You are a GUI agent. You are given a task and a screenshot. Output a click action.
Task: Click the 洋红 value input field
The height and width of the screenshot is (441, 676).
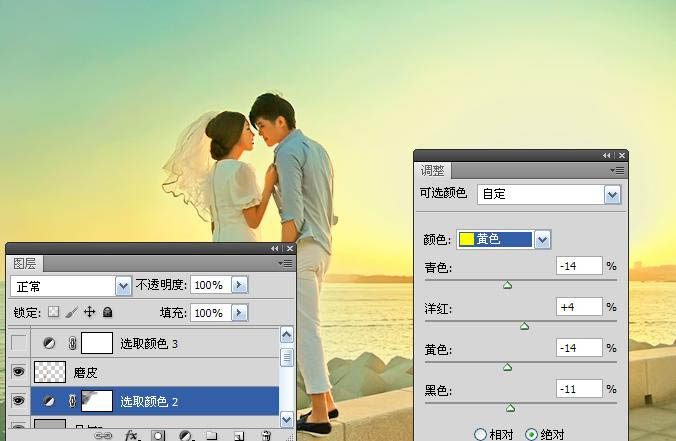[x=580, y=307]
